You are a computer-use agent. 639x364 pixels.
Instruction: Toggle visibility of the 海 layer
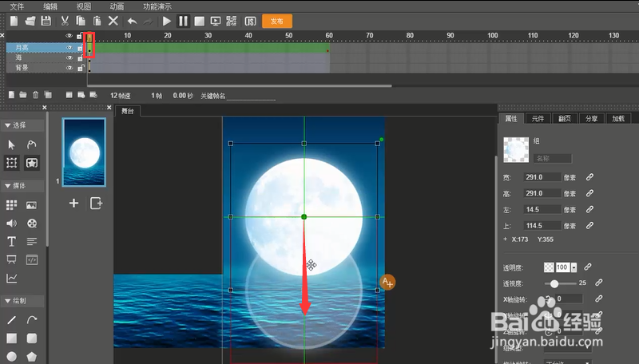click(69, 57)
